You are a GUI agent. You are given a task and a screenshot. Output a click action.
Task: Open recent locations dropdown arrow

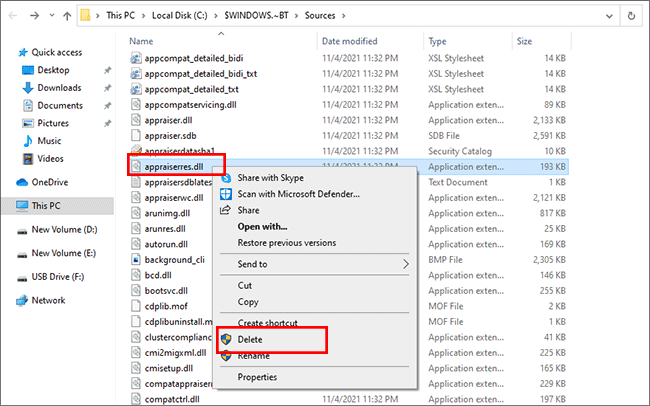click(x=52, y=16)
